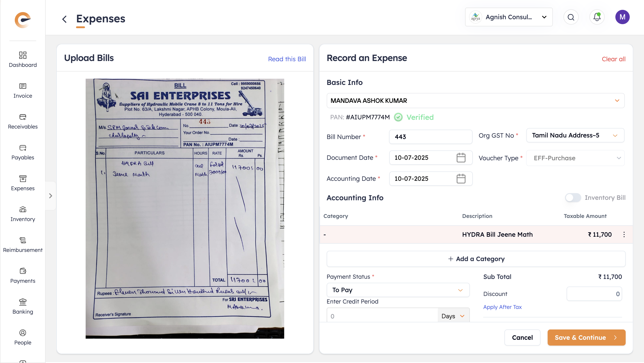Open Org GST No dropdown

click(x=575, y=135)
